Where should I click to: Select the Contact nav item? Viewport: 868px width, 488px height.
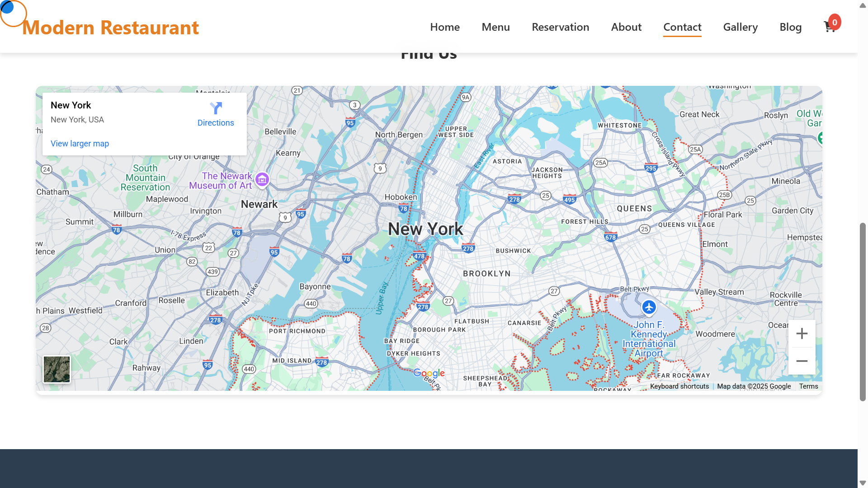coord(682,27)
